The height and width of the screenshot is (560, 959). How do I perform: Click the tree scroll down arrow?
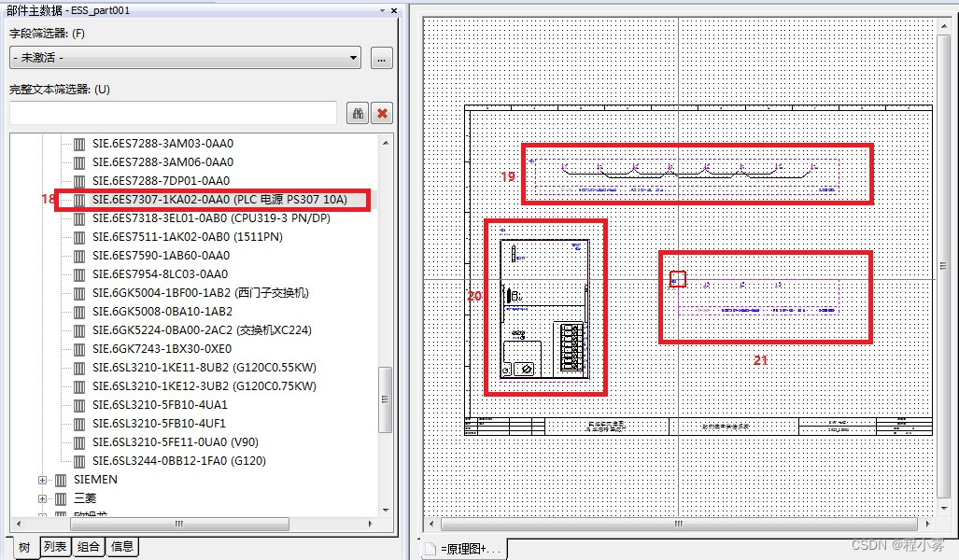[x=386, y=510]
